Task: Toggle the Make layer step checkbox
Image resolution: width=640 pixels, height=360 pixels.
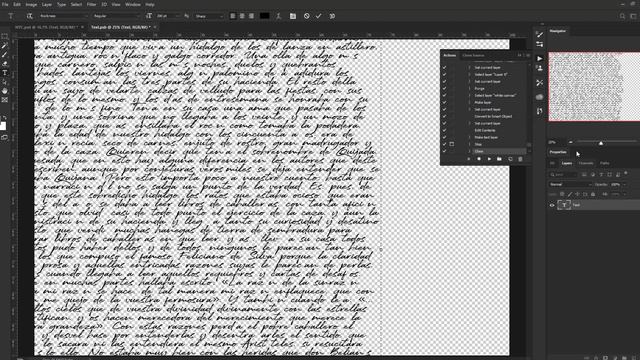Action: [x=444, y=102]
